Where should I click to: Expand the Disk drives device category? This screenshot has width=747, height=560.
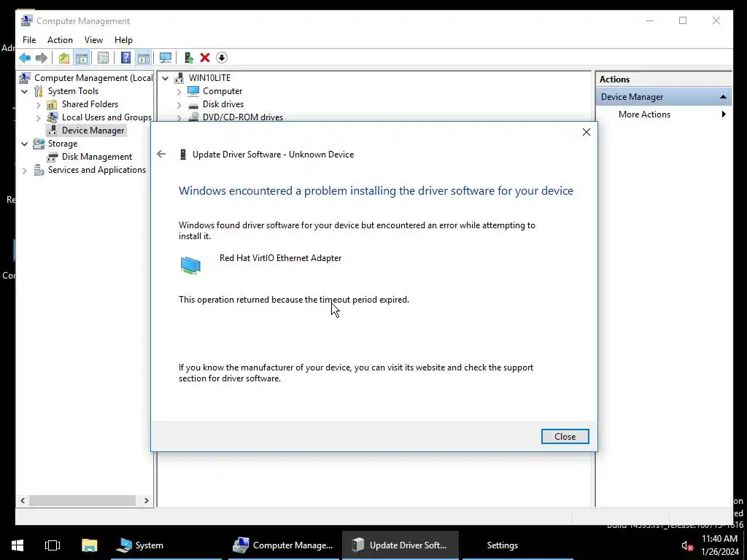179,105
